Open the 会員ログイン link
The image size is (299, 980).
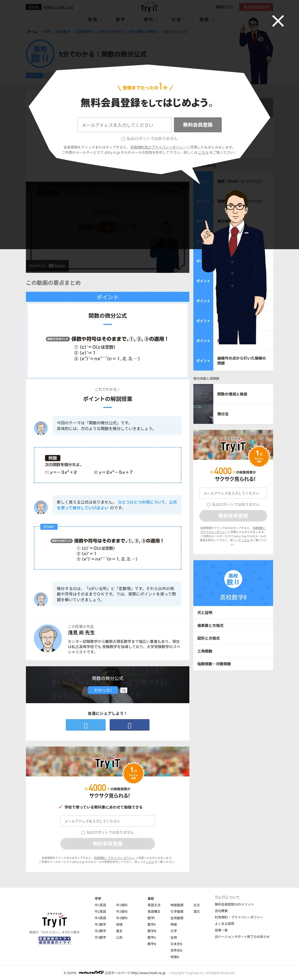[x=224, y=6]
